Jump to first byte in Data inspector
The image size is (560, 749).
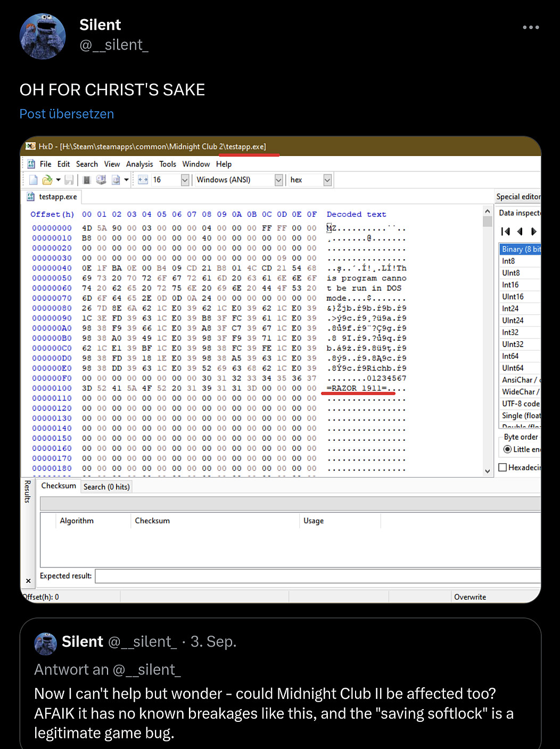click(506, 231)
